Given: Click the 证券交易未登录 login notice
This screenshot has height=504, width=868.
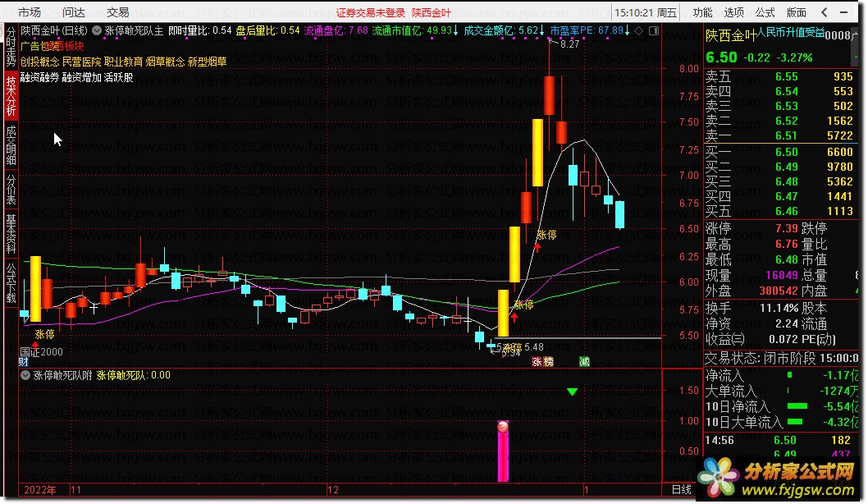Looking at the screenshot, I should coord(370,13).
